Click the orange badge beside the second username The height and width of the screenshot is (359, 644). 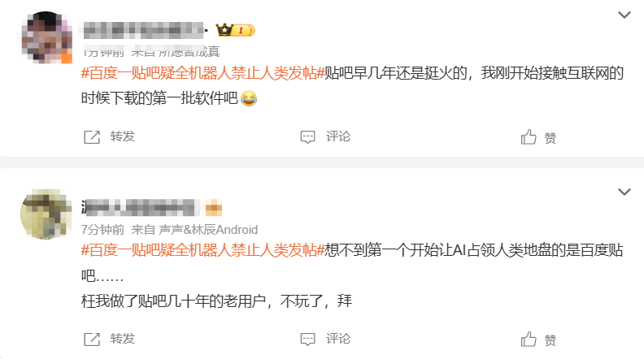[x=214, y=208]
